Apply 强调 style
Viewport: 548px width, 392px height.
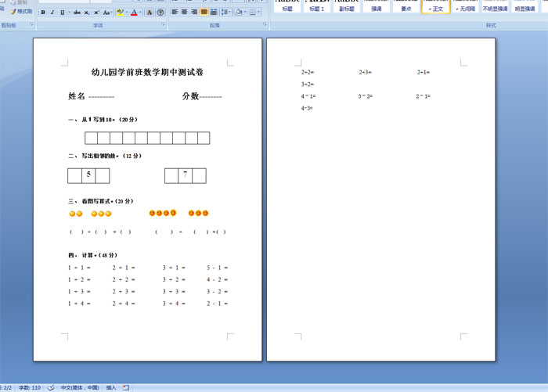376,6
